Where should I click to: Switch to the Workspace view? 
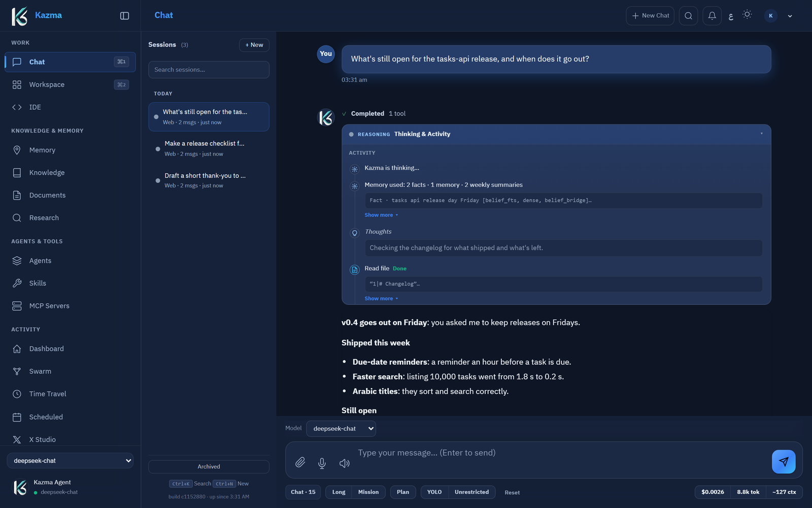70,85
